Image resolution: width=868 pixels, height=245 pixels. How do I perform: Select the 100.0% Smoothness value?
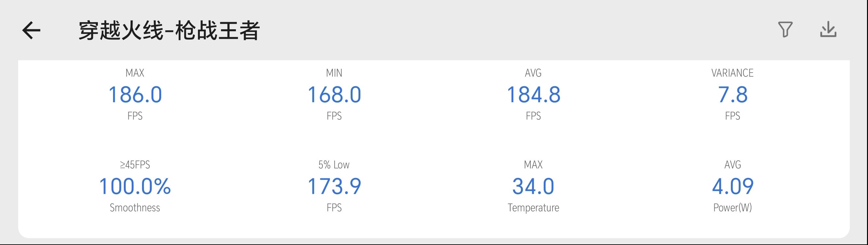pyautogui.click(x=135, y=186)
